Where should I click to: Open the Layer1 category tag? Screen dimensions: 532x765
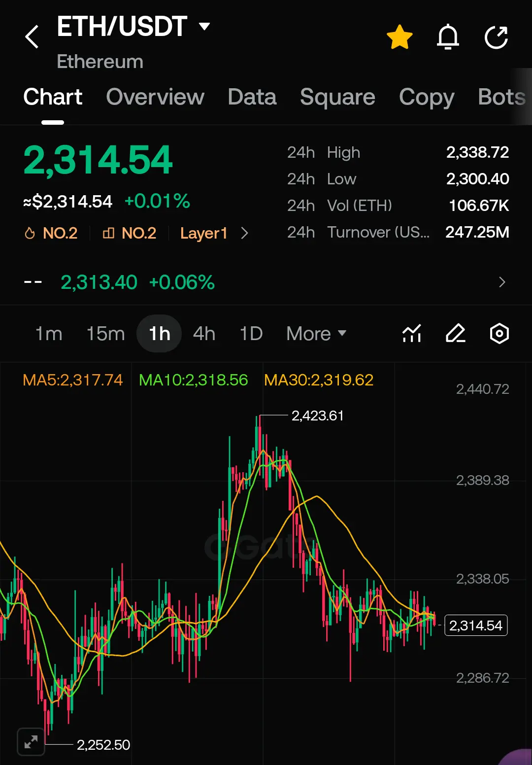pyautogui.click(x=203, y=233)
